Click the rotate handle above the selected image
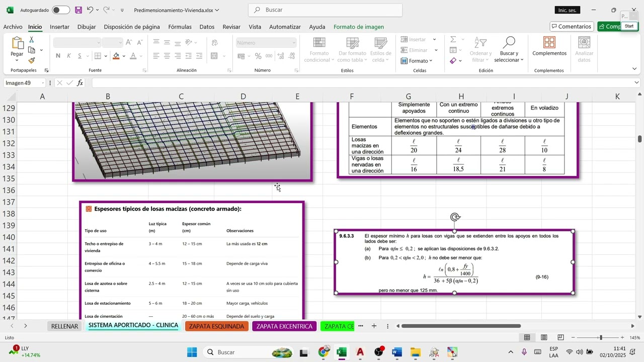Viewport: 644px width, 362px height. click(455, 217)
